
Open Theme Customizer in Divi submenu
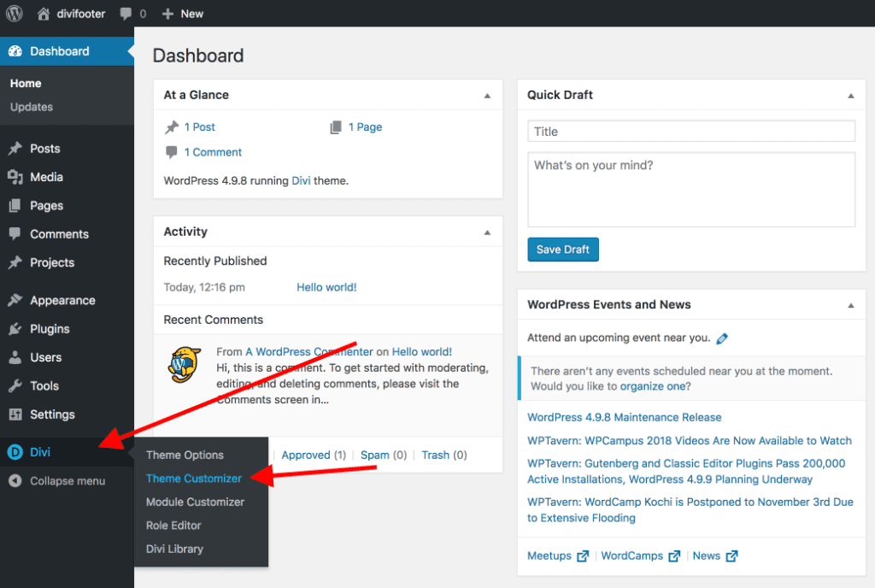point(194,478)
